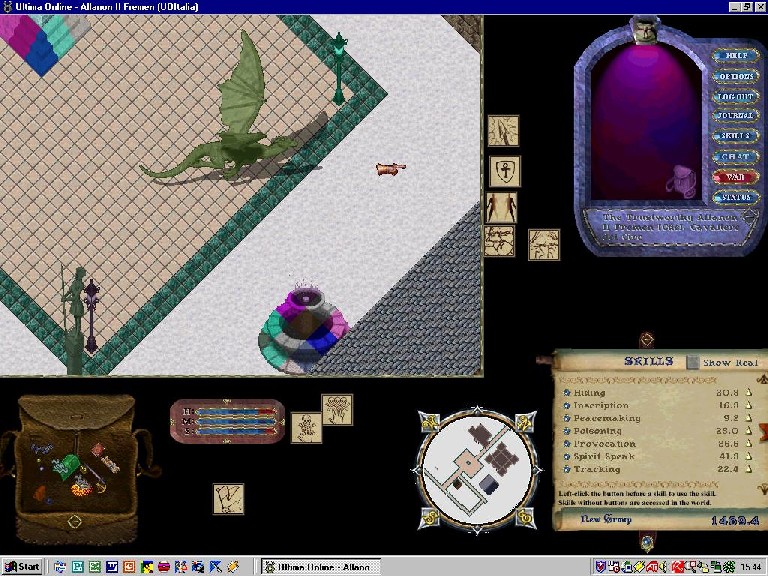Click Tracking value 22.4 in skills list

(x=727, y=469)
